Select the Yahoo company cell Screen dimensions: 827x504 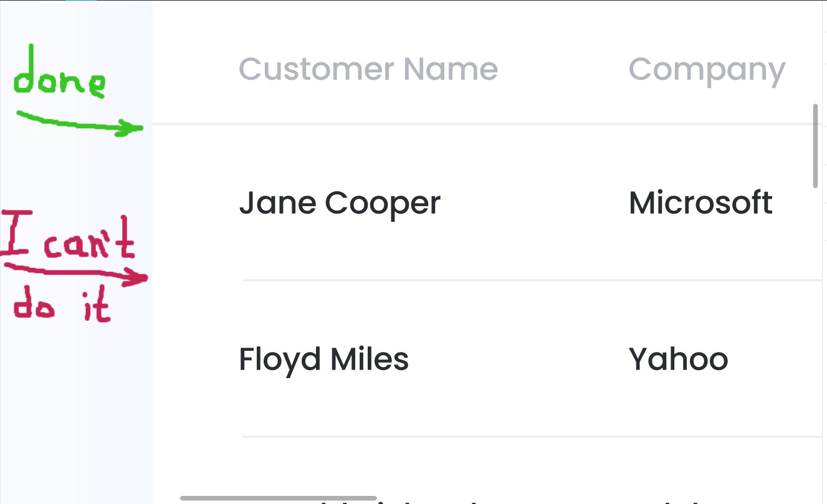(678, 359)
